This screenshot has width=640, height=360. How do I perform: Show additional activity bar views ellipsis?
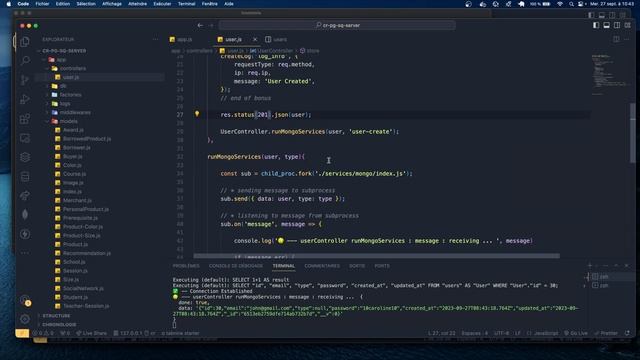(x=25, y=253)
